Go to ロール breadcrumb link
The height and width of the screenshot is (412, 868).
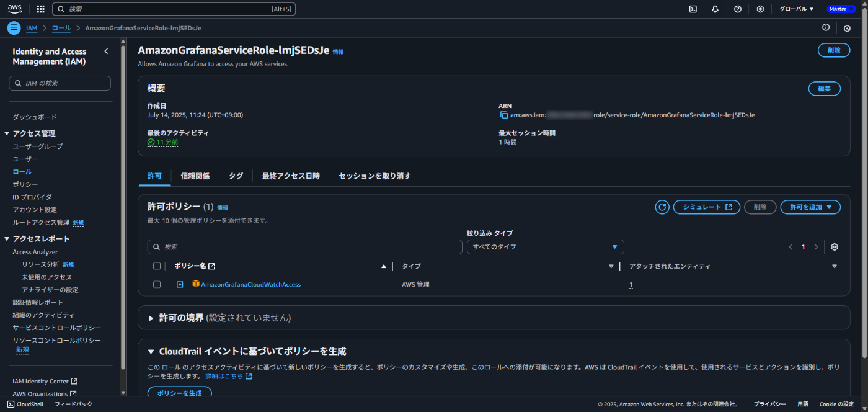[61, 29]
